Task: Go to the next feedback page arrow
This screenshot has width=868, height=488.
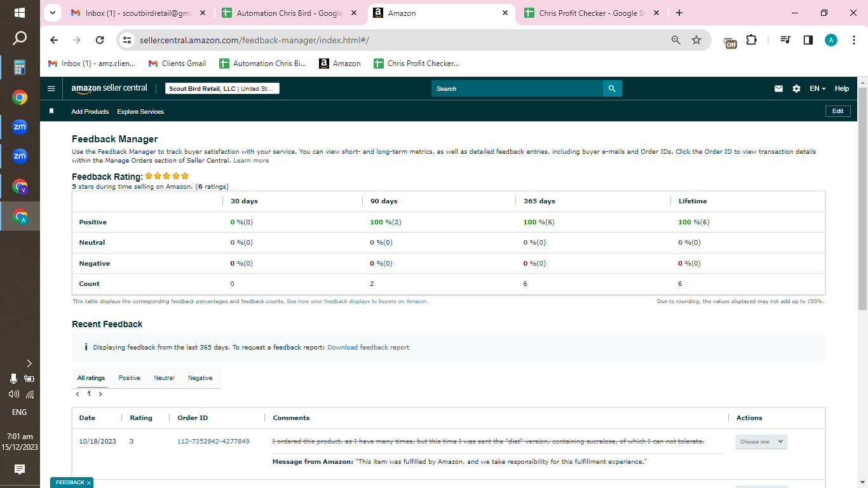Action: tap(100, 394)
